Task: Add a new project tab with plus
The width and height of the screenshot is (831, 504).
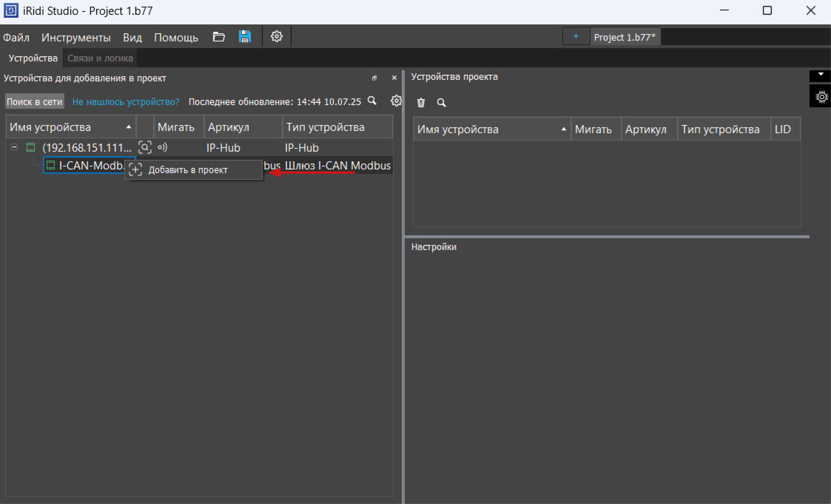Action: pyautogui.click(x=576, y=37)
